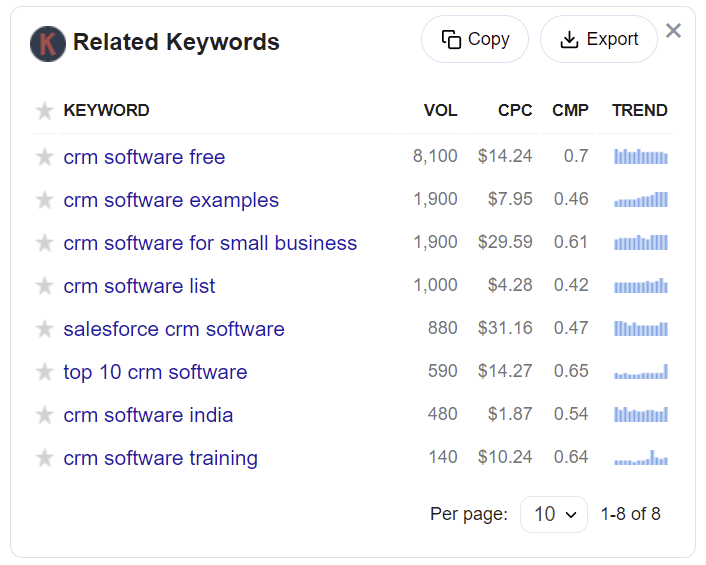Toggle the star in the header row
Screen dimensions: 706x565
pos(44,111)
